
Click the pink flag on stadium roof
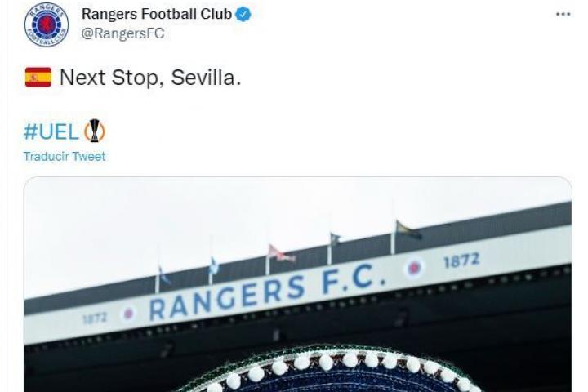(280, 253)
